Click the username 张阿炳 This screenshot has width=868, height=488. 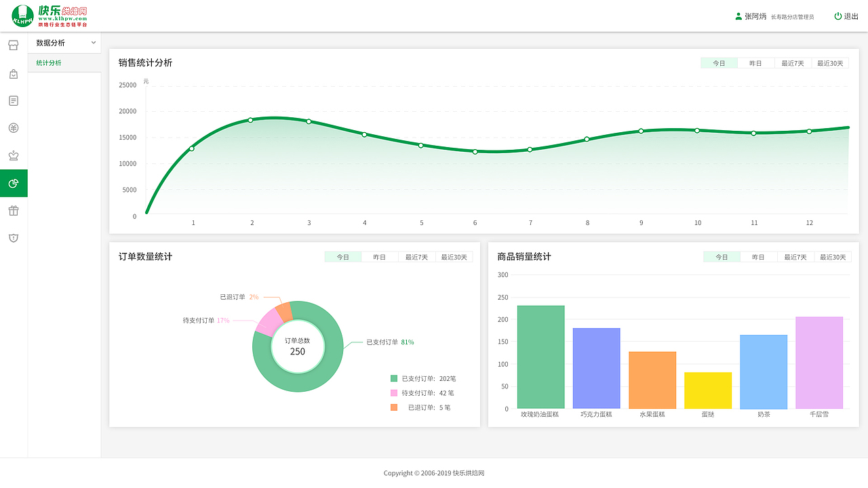pos(755,16)
